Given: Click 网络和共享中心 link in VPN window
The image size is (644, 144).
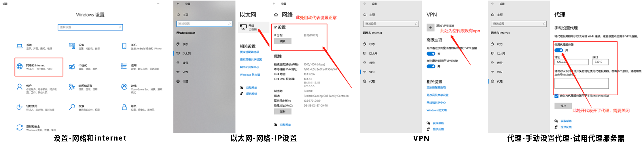Looking at the screenshot, I should [x=436, y=103].
